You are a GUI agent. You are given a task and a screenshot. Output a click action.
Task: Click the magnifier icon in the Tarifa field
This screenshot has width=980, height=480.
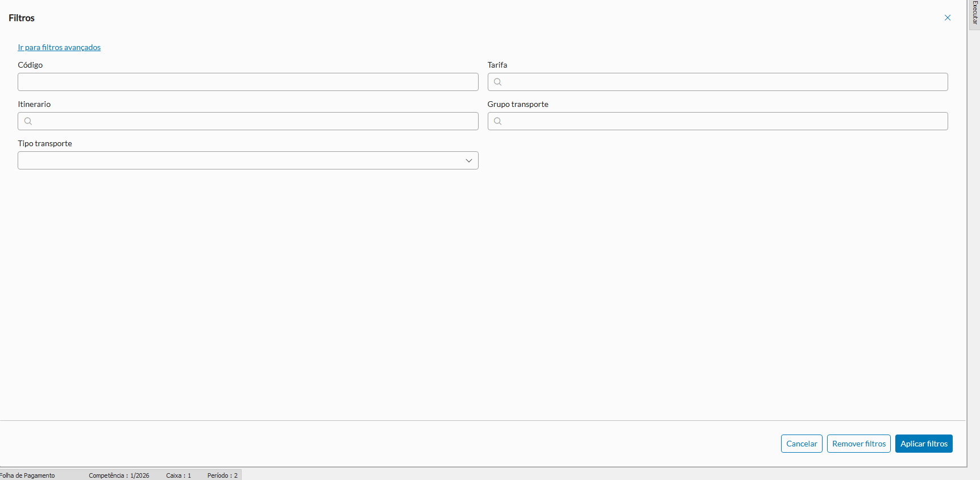[x=497, y=82]
